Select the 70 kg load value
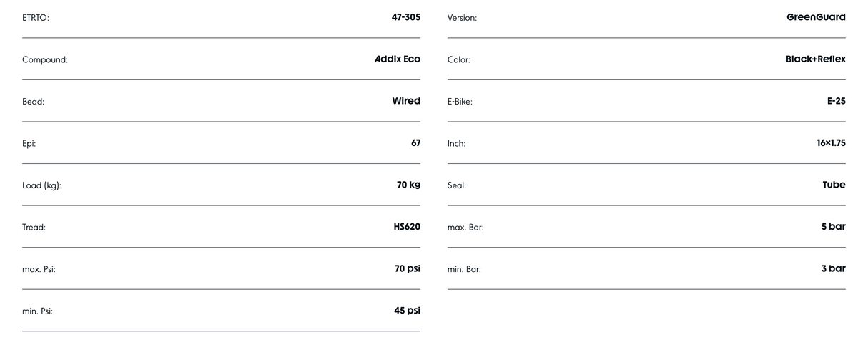 click(x=408, y=185)
